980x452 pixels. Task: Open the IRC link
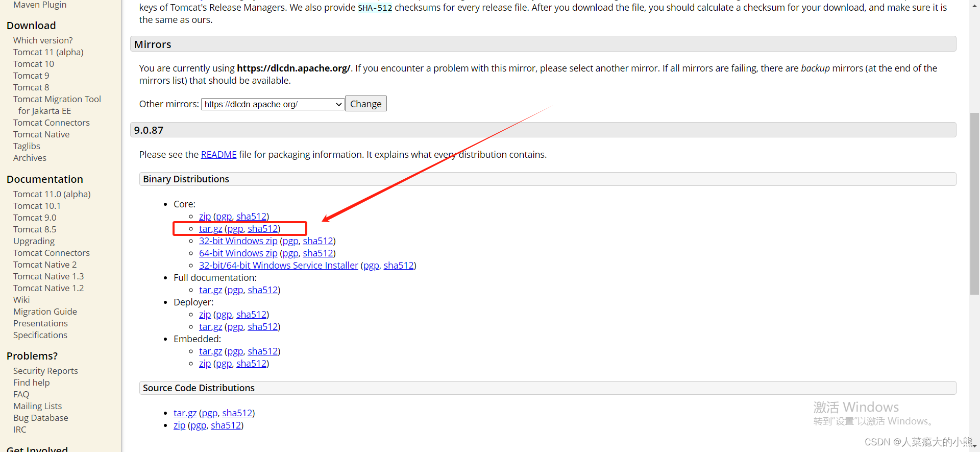coord(19,430)
